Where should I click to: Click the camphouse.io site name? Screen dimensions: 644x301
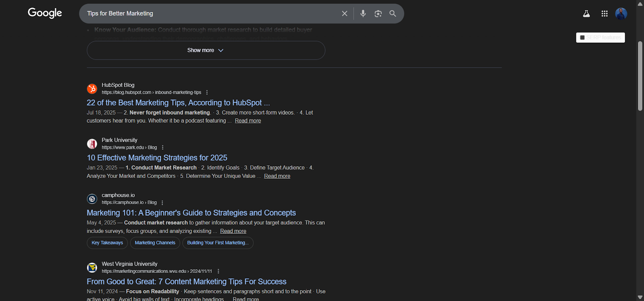[x=118, y=196]
